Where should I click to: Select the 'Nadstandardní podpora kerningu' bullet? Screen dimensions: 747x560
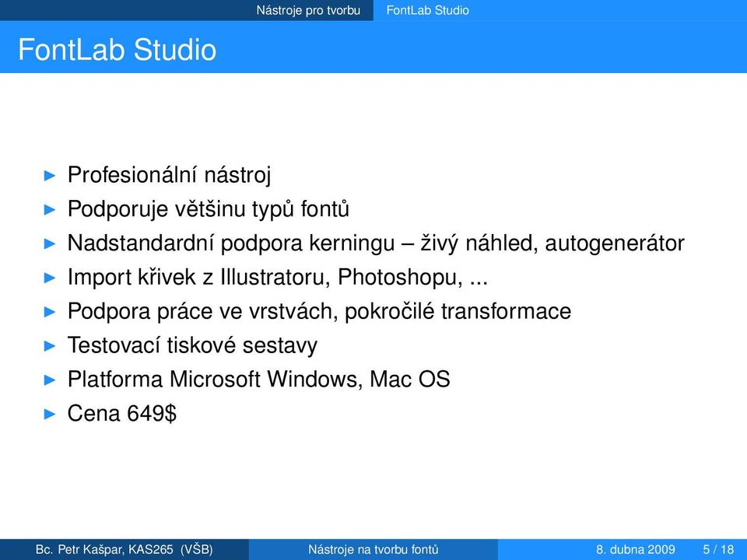tap(376, 243)
